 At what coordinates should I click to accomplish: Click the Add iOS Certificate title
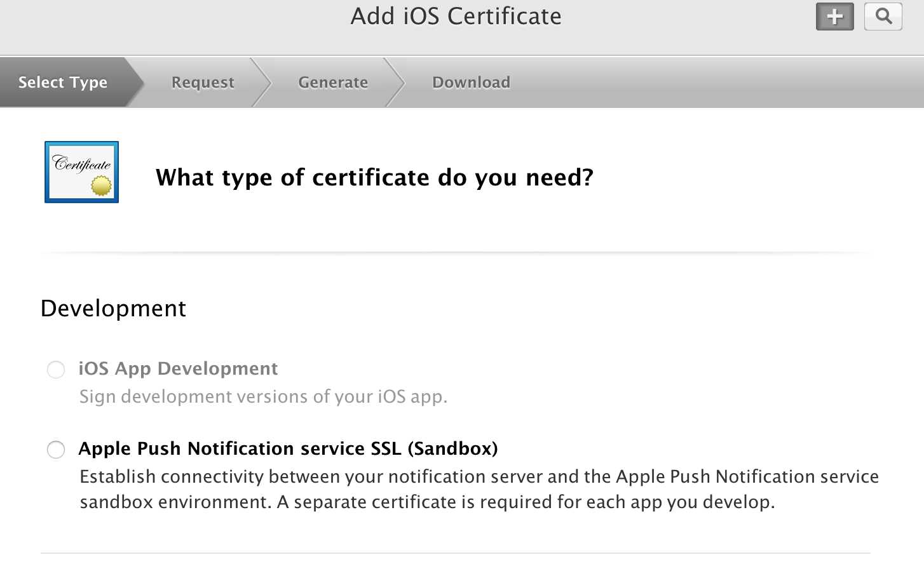tap(456, 16)
